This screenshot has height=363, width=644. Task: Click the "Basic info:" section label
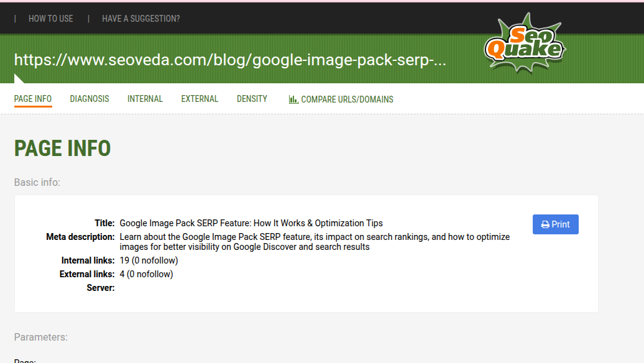(37, 182)
